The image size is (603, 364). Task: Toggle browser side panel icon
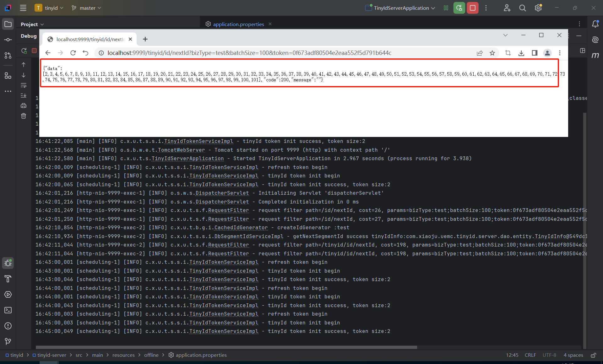pos(535,53)
